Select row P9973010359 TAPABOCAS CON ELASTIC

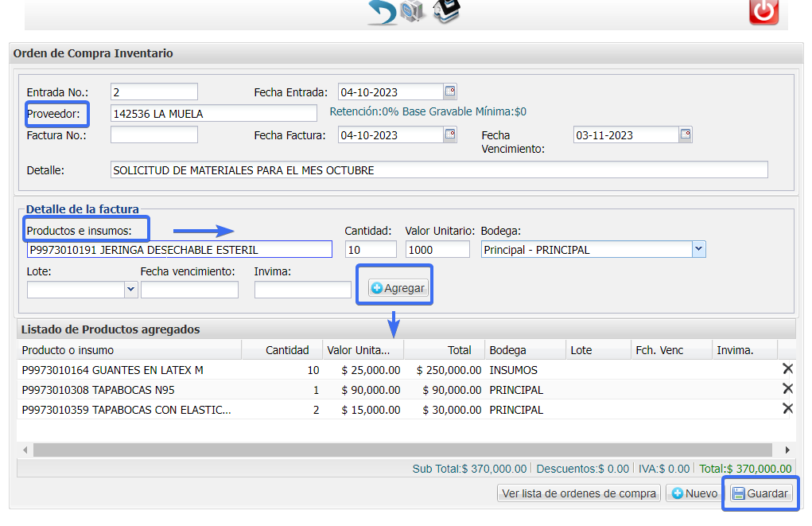pos(406,409)
